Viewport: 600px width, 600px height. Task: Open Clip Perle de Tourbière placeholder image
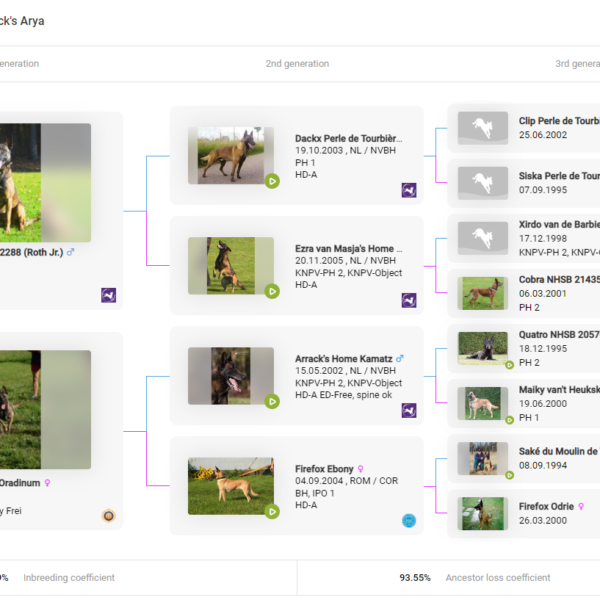point(483,128)
